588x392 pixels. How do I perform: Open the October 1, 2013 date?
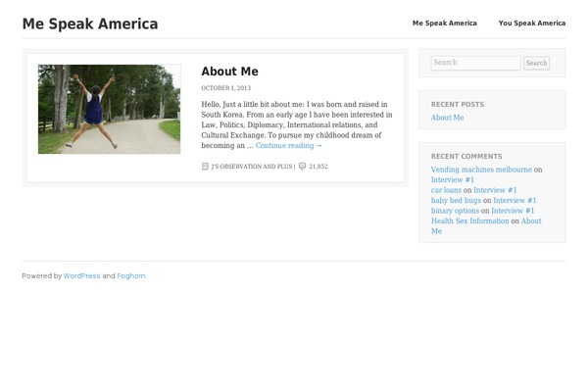coord(225,88)
